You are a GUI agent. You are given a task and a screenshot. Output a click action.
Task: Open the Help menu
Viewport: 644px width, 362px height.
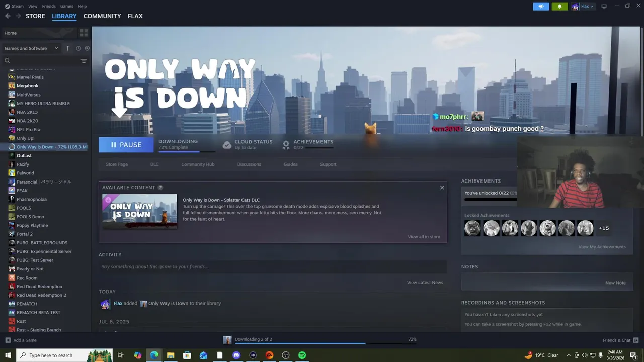coord(83,6)
